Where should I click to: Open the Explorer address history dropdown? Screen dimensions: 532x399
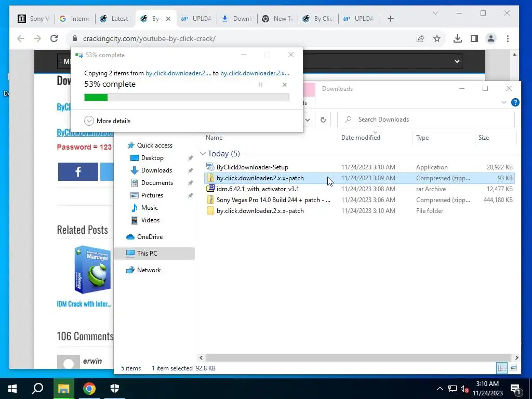click(x=308, y=119)
